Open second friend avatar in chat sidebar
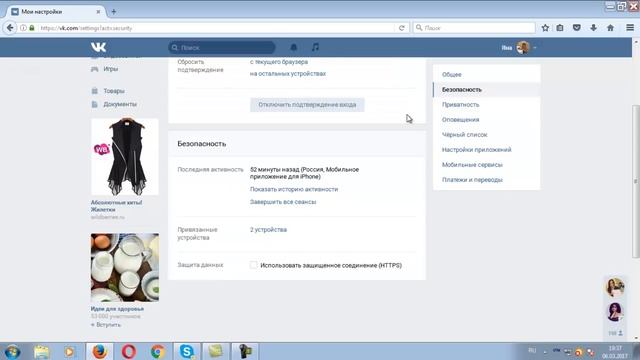Screen dimensions: 640x360 [615, 312]
